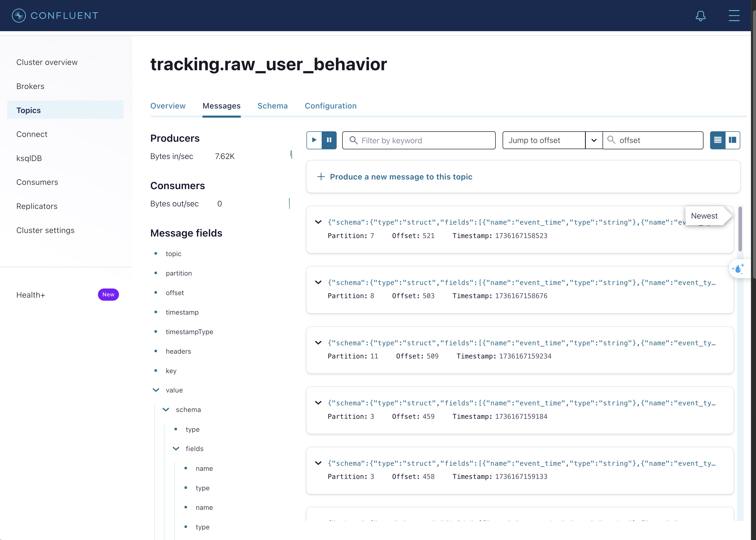Select the offset message field

tap(175, 293)
